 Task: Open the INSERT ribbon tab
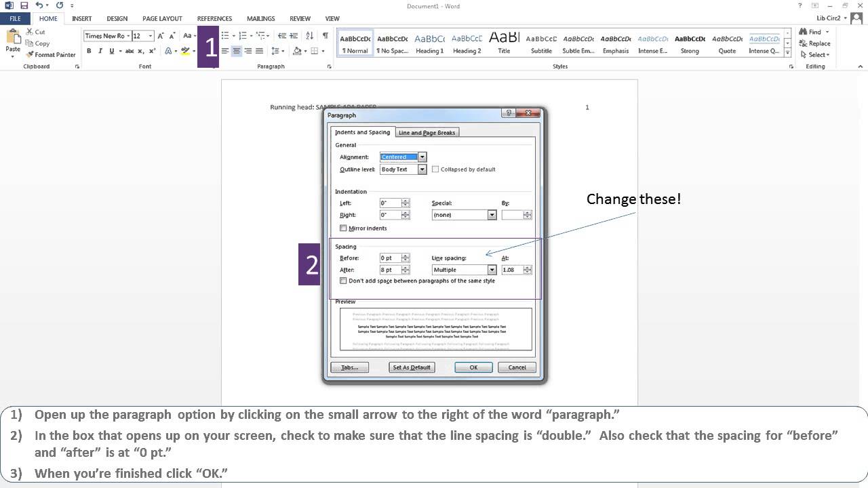82,18
